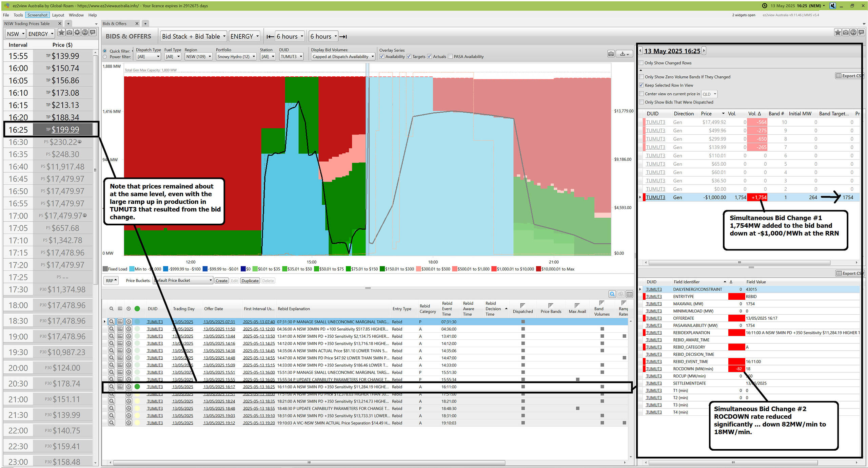Open the NSW region dropdown in the prices table
The width and height of the screenshot is (868, 468).
(x=16, y=34)
